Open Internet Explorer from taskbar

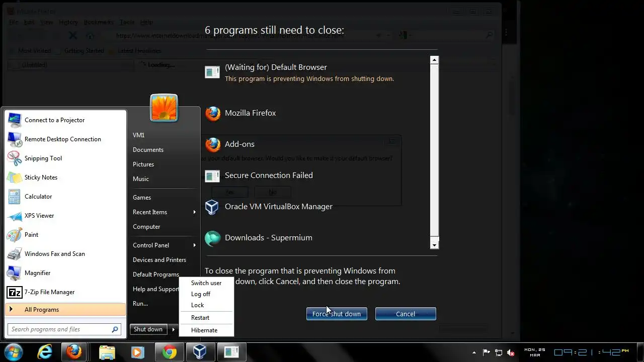pos(45,352)
